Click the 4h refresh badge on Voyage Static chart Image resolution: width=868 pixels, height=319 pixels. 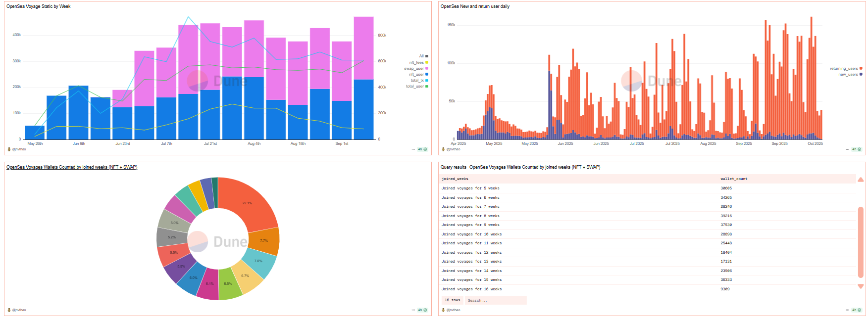tap(422, 149)
